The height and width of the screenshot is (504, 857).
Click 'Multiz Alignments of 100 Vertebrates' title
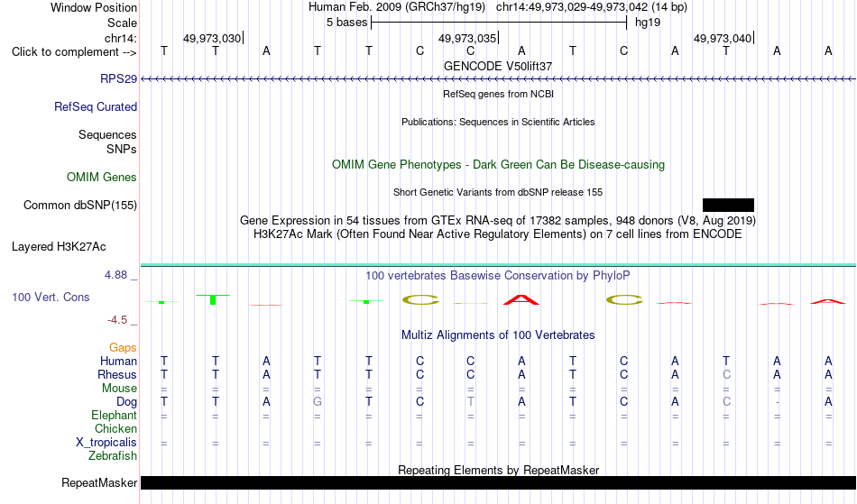click(498, 334)
